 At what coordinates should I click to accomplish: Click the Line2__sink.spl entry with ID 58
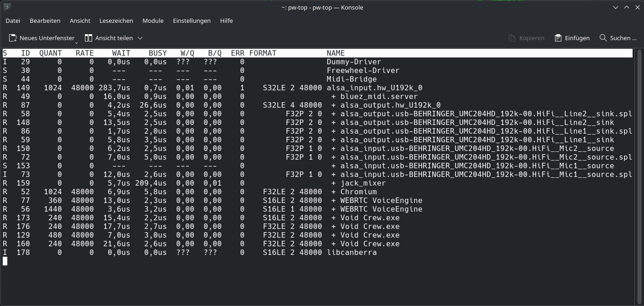pos(482,114)
